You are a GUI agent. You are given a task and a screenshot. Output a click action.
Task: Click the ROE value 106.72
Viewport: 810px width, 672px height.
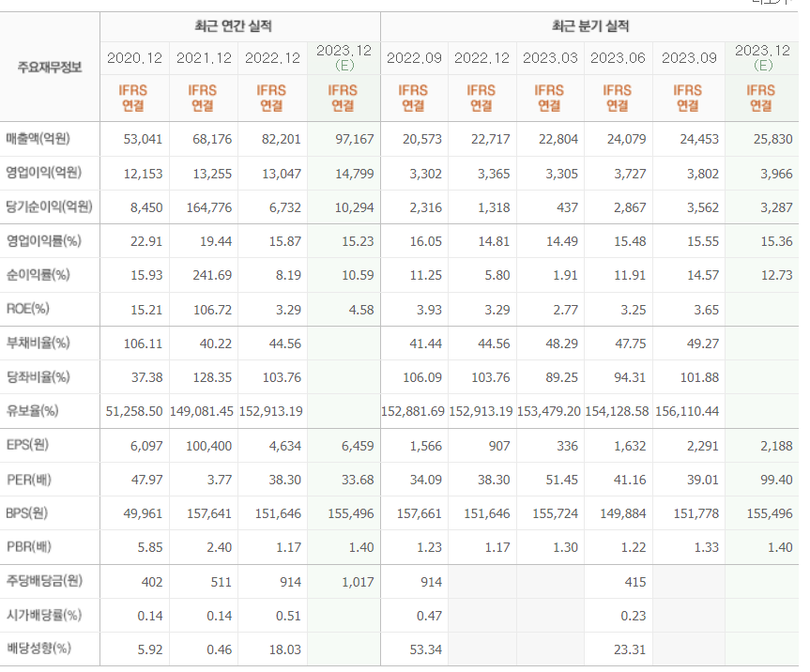212,311
